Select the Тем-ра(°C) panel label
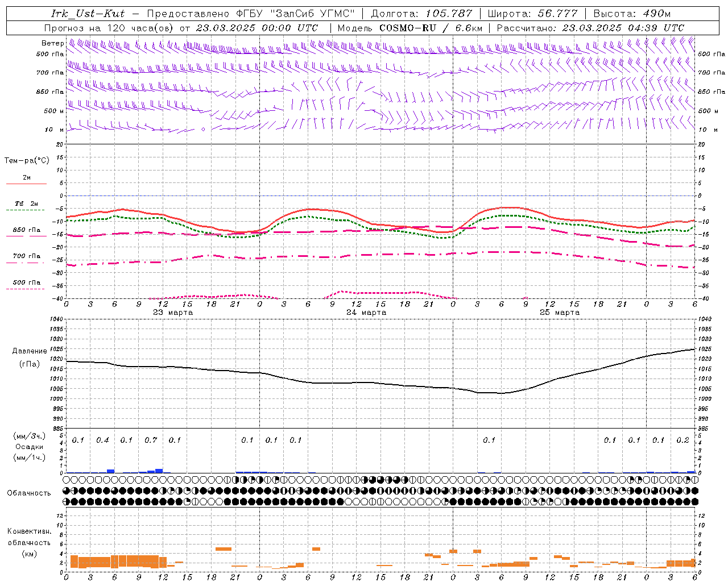728x582 pixels. coord(27,160)
